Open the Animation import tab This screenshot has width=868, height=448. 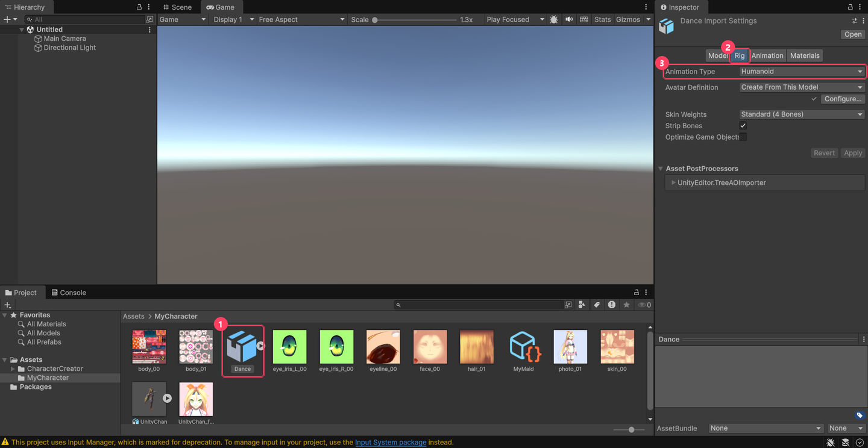(767, 55)
